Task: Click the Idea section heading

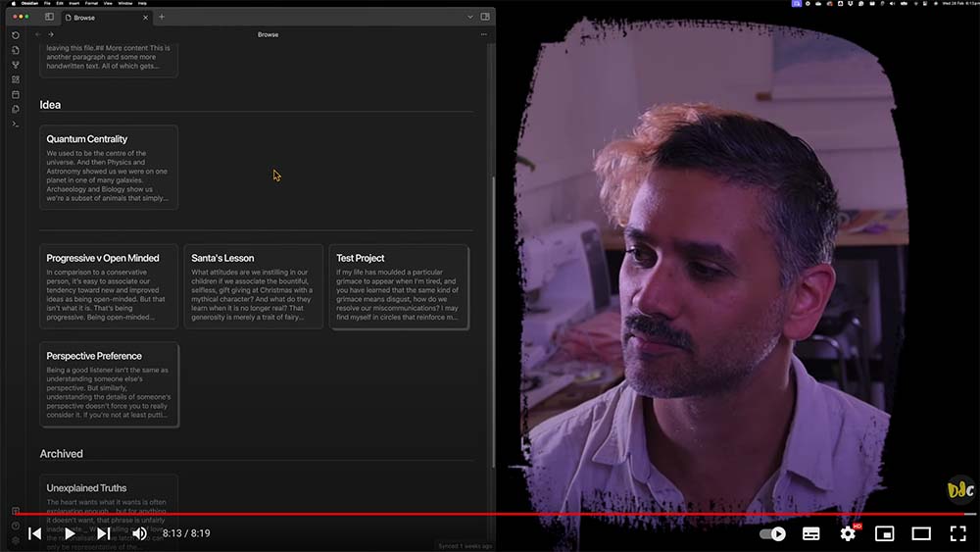Action: 50,104
